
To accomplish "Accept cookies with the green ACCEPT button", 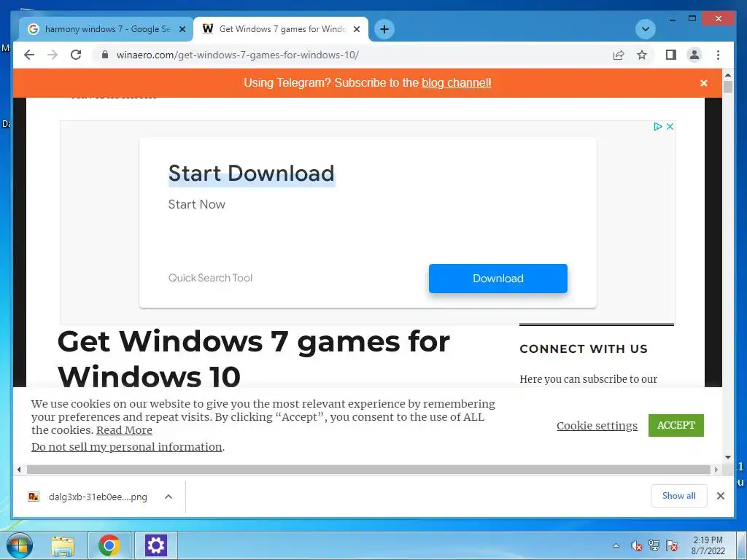I will pos(676,425).
